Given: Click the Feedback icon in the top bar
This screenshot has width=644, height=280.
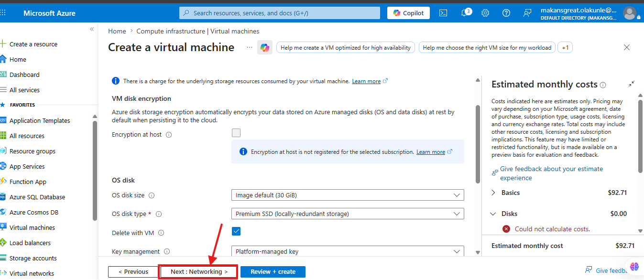Looking at the screenshot, I should 527,13.
